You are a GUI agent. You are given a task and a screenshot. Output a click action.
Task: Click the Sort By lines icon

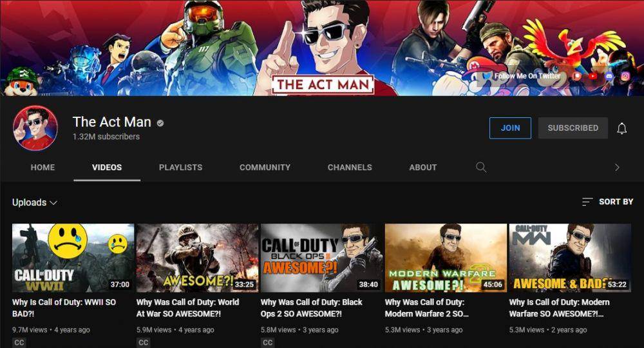point(587,202)
